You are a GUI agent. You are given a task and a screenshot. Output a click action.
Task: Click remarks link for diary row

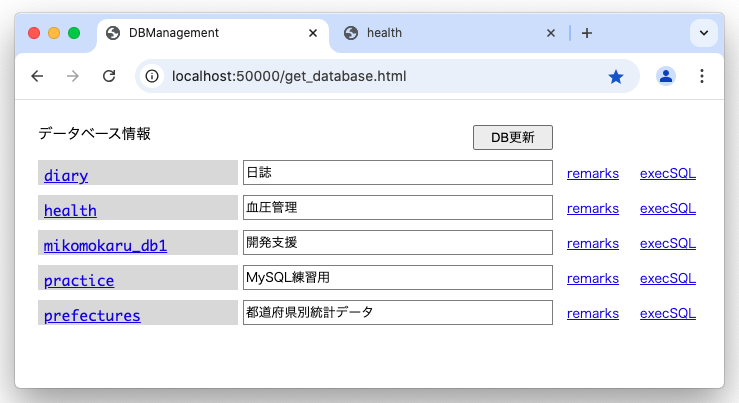pyautogui.click(x=592, y=173)
